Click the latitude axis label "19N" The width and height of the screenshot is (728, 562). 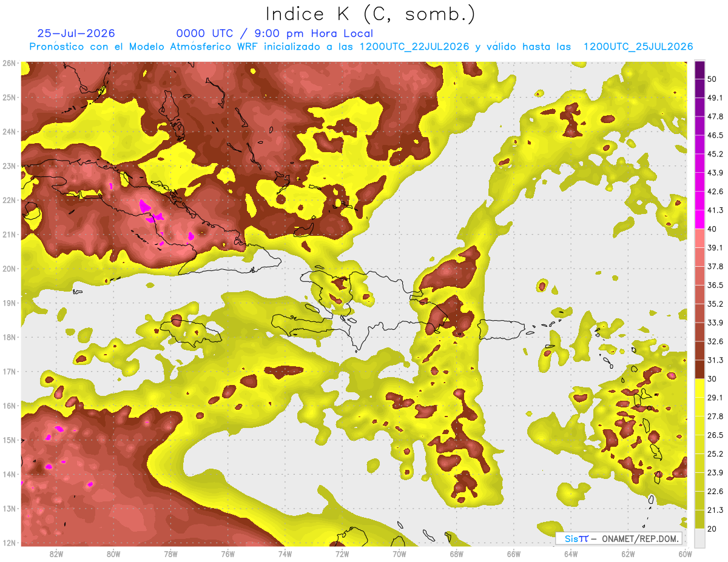tap(9, 303)
